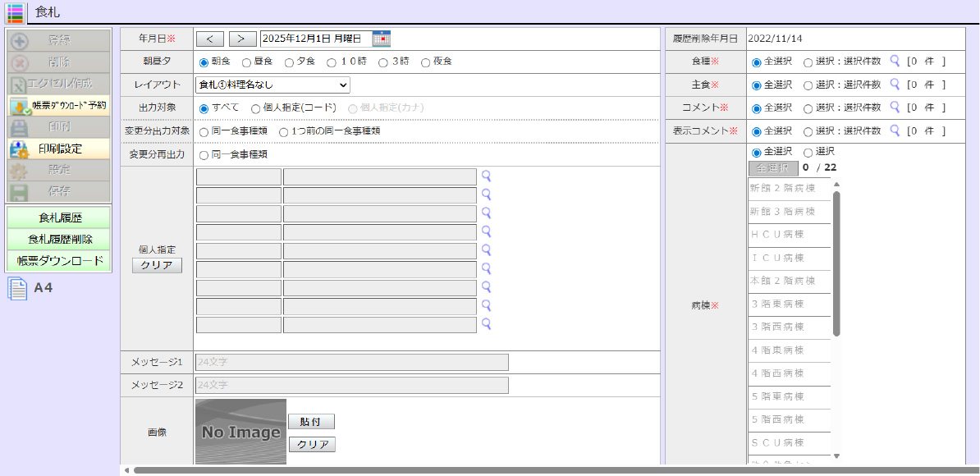
Task: Select the 夕食 meal radio option
Action: 289,62
